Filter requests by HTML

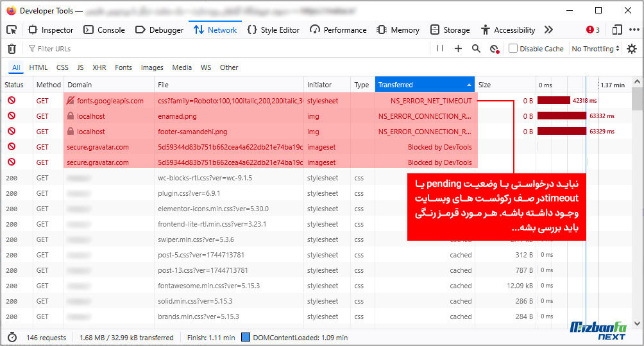coord(38,67)
